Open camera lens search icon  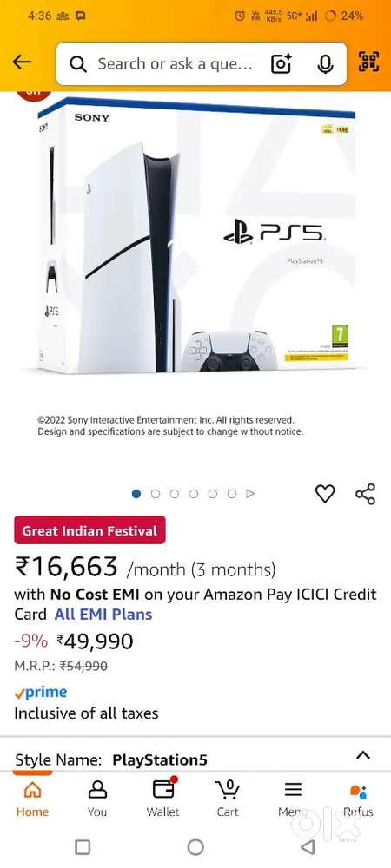[x=281, y=64]
